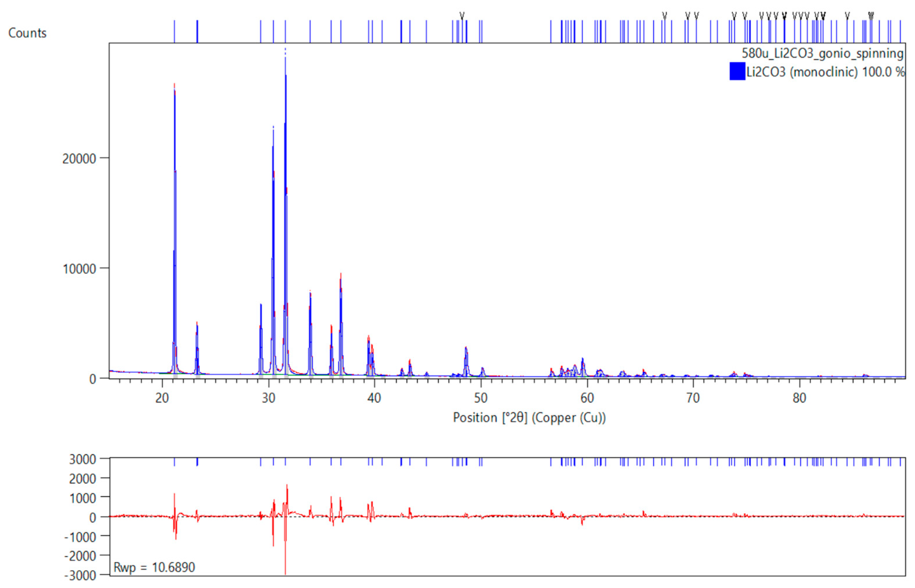Screen dimensions: 915x588
Task: Click the leftmost blue reflection tick marker above plot
Action: [174, 31]
